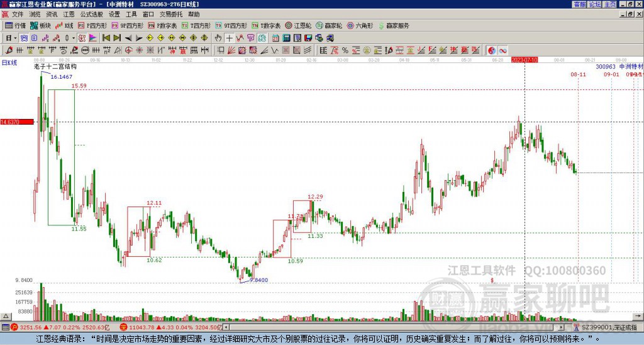
Task: Click the volume panel up-arrow button
Action: 6,317
